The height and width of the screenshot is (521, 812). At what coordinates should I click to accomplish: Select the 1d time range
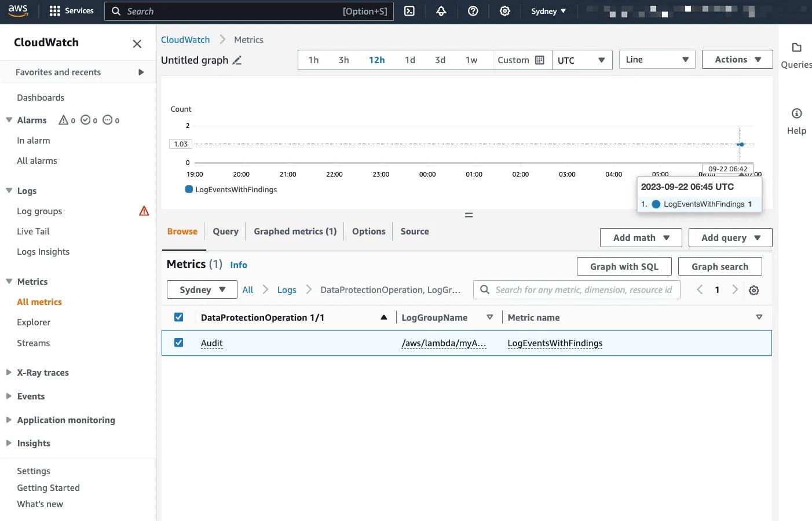pyautogui.click(x=410, y=60)
